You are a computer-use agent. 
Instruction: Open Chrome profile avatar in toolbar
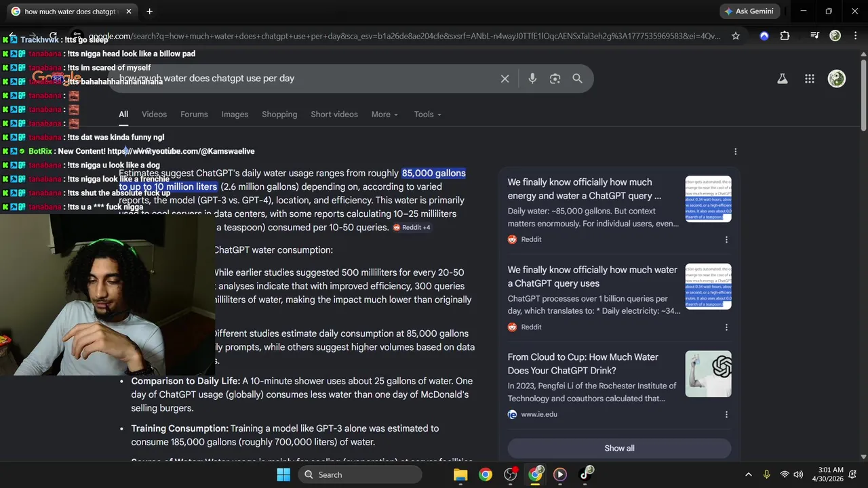pos(835,36)
